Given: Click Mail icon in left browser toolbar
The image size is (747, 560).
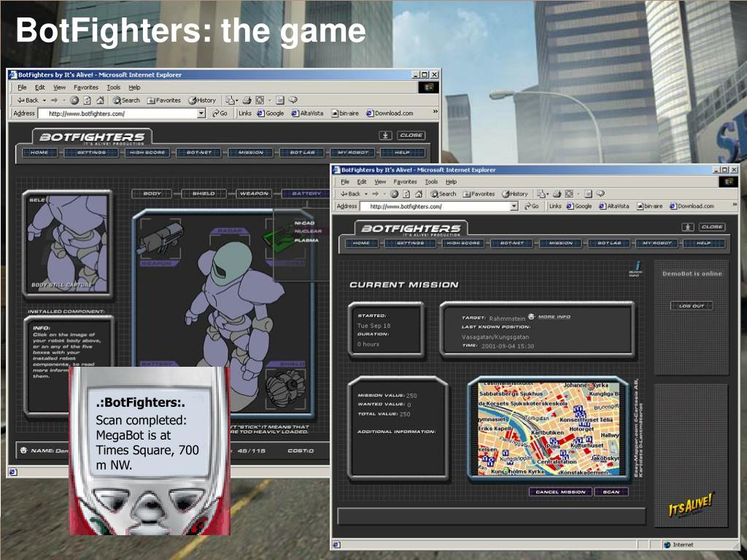Looking at the screenshot, I should 230,101.
